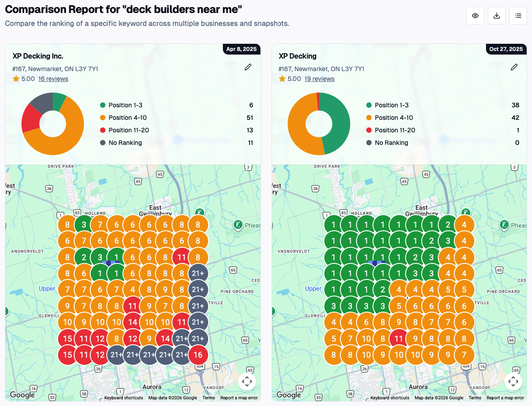Image resolution: width=532 pixels, height=406 pixels.
Task: Click Report a map error on left map
Action: 239,398
